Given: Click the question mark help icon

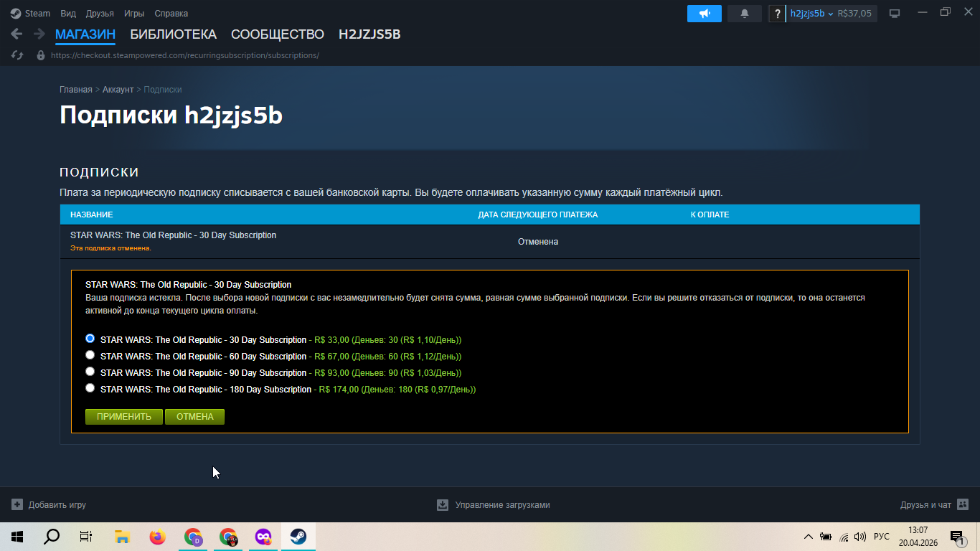Looking at the screenshot, I should pyautogui.click(x=777, y=14).
